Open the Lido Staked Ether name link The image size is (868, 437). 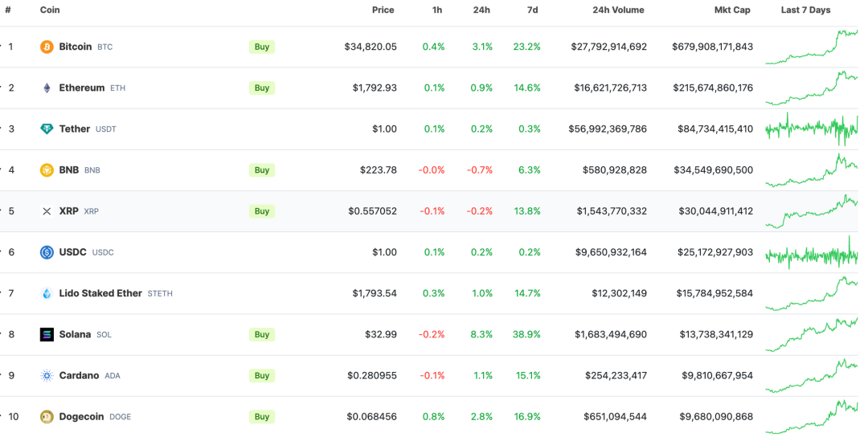tap(100, 293)
